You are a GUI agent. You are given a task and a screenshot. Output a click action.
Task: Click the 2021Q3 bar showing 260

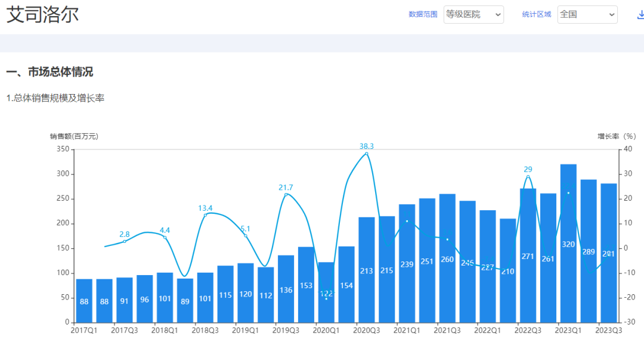[x=447, y=258]
